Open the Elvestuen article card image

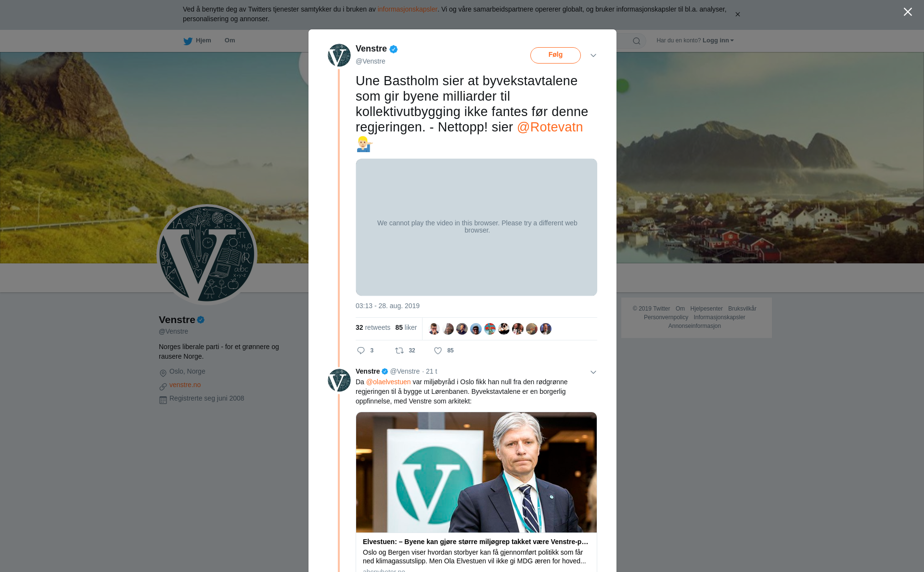coord(476,472)
